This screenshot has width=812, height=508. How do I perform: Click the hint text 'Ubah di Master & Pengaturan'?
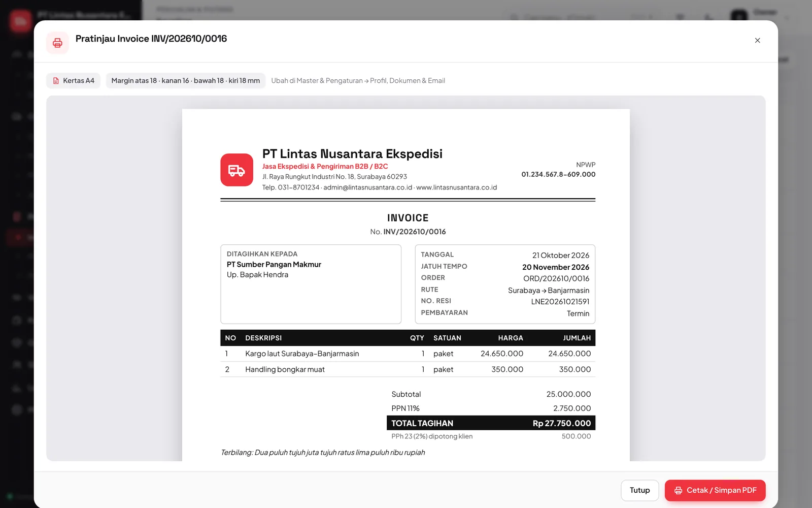[317, 81]
